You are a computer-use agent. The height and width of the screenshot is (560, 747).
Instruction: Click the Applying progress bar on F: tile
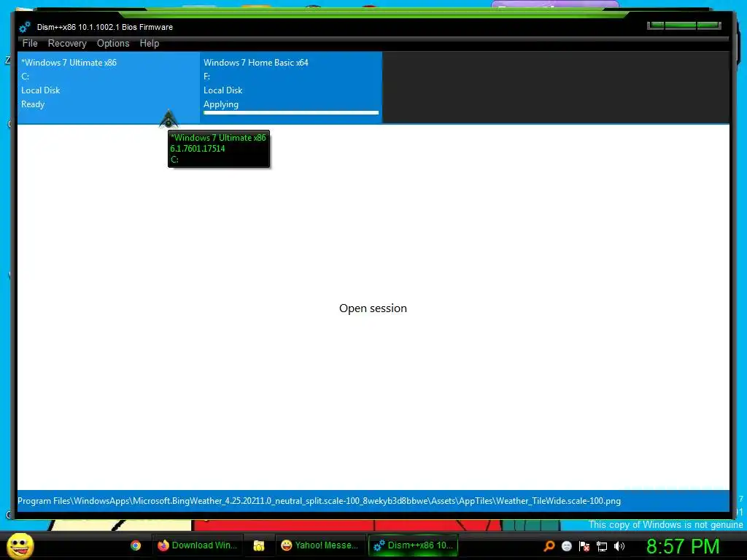(291, 113)
